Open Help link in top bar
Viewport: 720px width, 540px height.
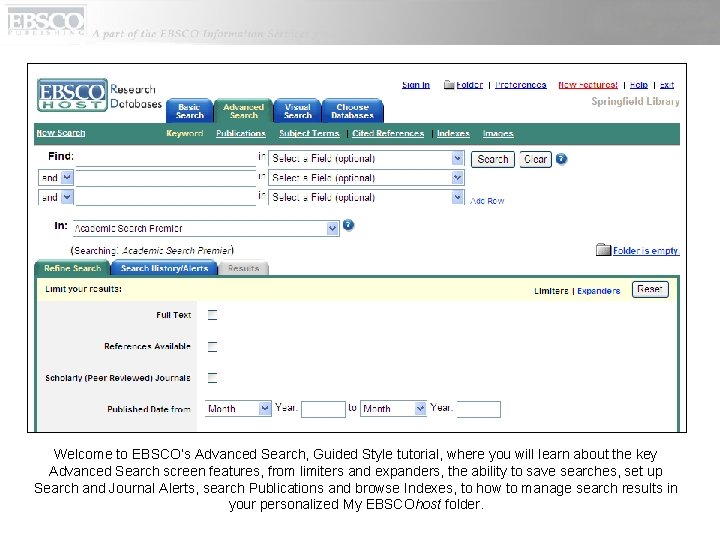(639, 84)
